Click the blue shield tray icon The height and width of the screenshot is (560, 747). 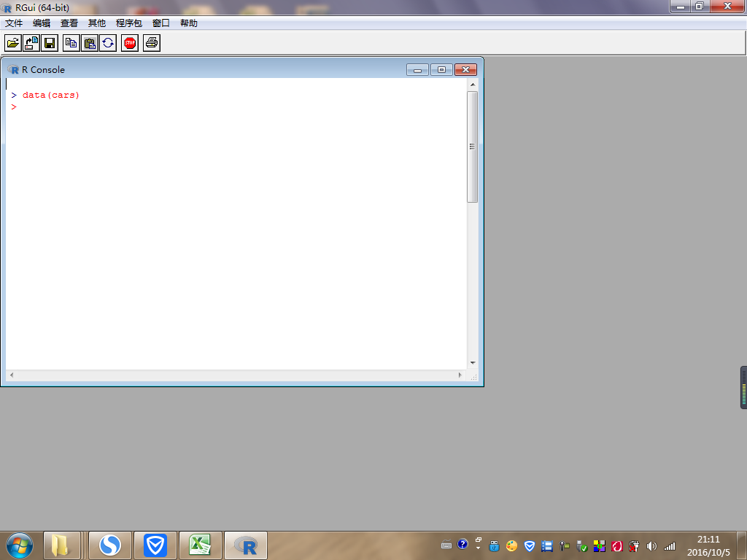[530, 546]
